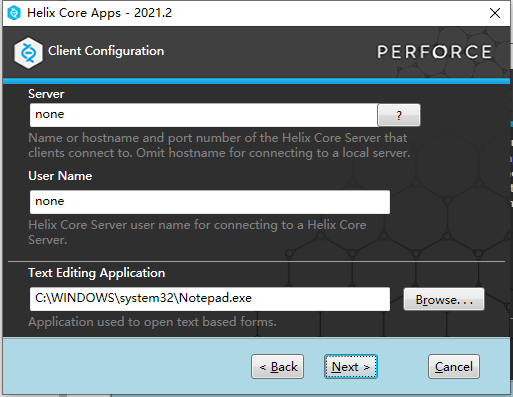Close the Helix Core Apps window
The image size is (513, 397).
coord(495,13)
